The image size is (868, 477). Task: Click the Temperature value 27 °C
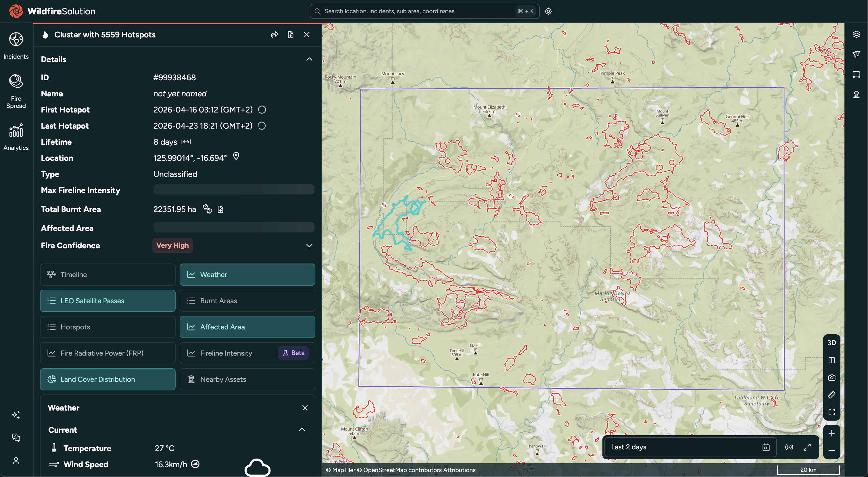[164, 448]
